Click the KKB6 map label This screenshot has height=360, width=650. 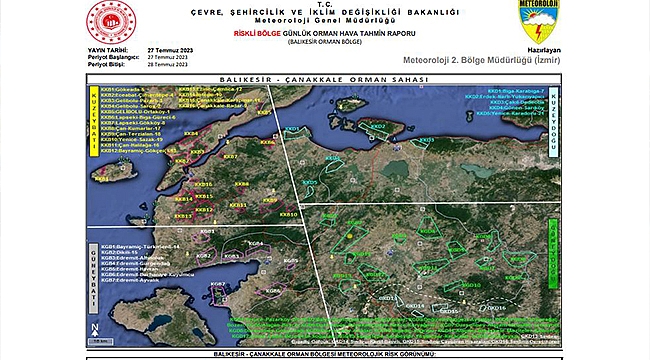pos(268,143)
